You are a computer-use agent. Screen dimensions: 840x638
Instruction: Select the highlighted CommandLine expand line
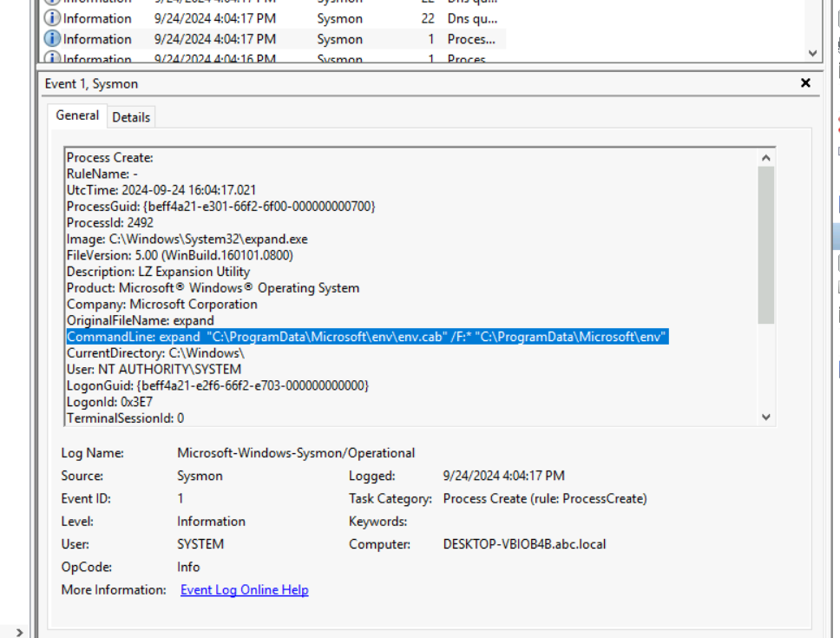coord(366,337)
